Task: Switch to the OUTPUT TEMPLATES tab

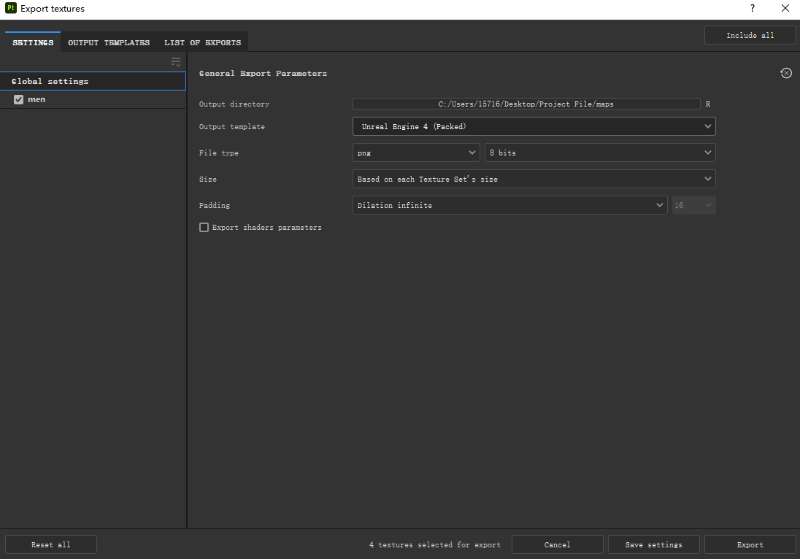Action: tap(109, 42)
